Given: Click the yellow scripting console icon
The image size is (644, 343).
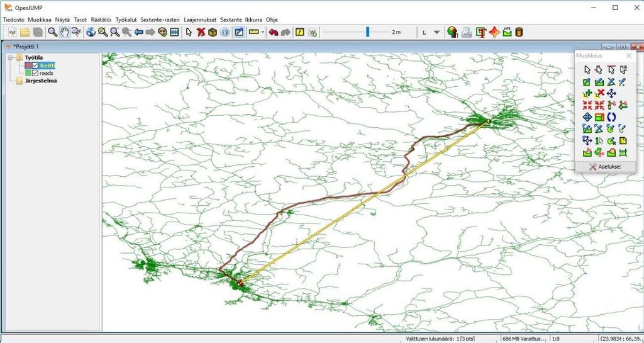Looking at the screenshot, I should point(300,32).
